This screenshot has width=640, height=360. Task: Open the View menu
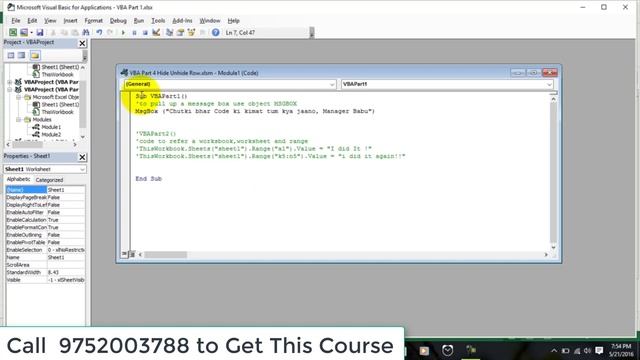(x=50, y=20)
